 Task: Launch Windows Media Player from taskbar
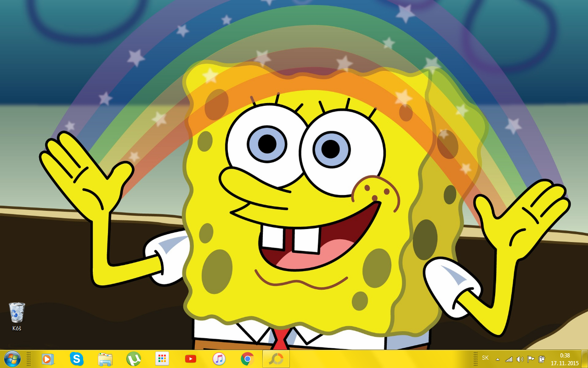48,359
